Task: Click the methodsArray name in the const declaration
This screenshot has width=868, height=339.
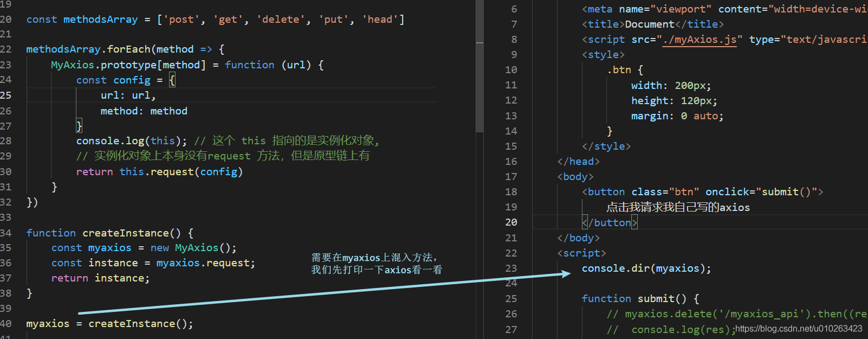Action: [100, 20]
